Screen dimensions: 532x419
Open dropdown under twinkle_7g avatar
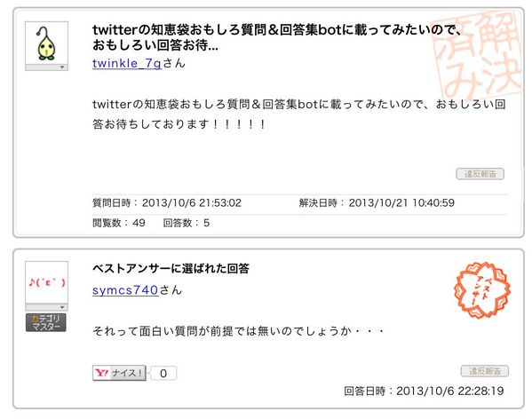(x=46, y=67)
